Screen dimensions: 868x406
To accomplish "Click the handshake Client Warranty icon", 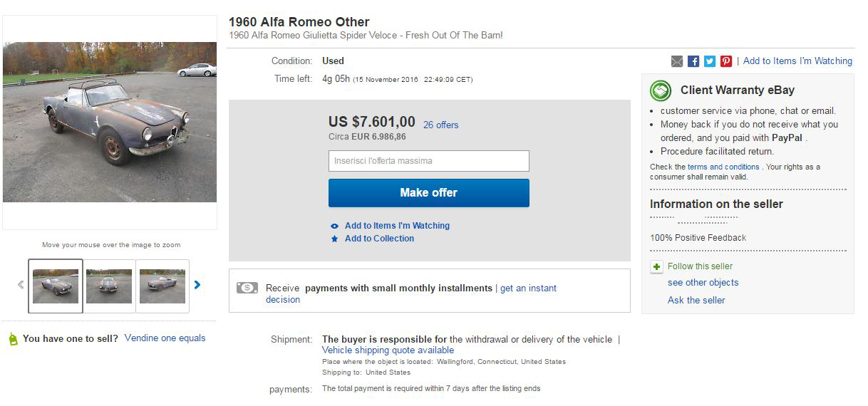I will click(x=661, y=90).
